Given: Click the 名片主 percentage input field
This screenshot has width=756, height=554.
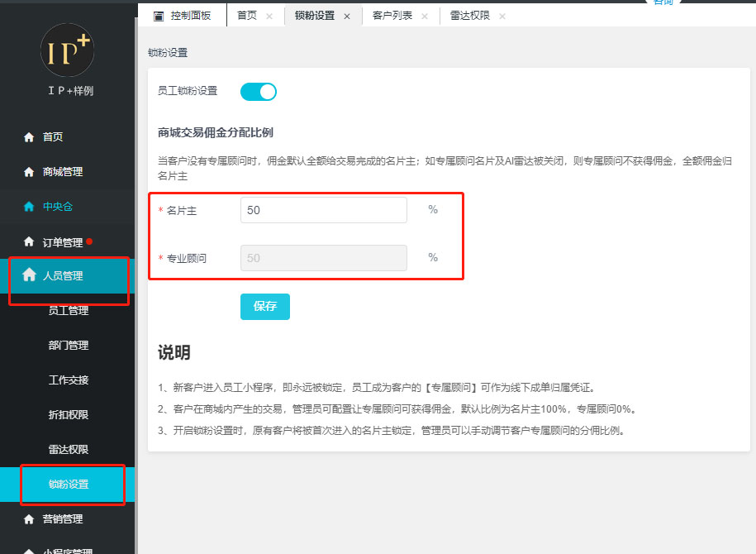Looking at the screenshot, I should (x=323, y=210).
